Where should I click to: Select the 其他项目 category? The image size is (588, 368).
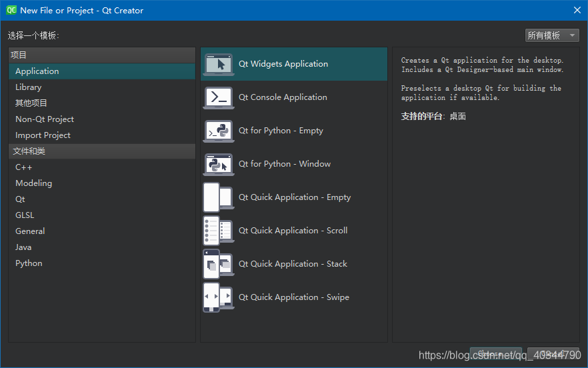[101, 103]
